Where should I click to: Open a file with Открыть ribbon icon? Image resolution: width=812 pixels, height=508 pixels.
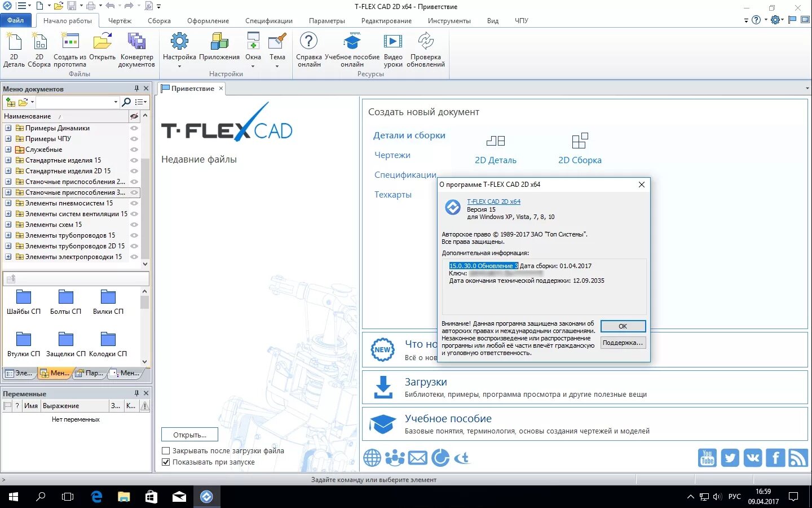(102, 47)
